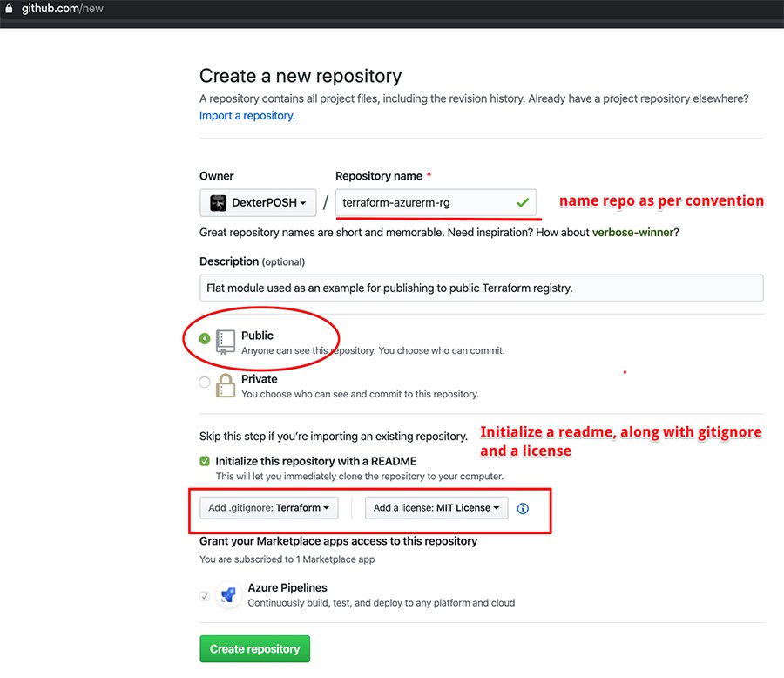Open the Import a repository link
784x678 pixels.
tap(247, 115)
